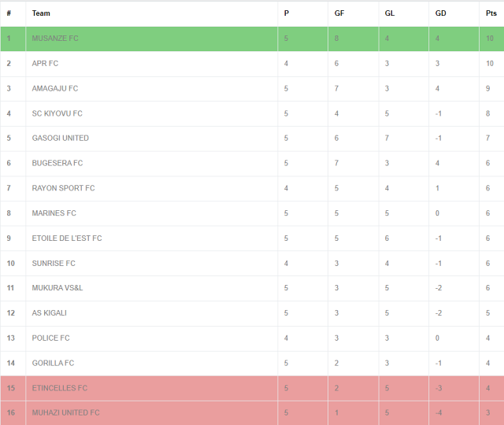Select ETOILE DE L'EST FC row name

(67, 238)
